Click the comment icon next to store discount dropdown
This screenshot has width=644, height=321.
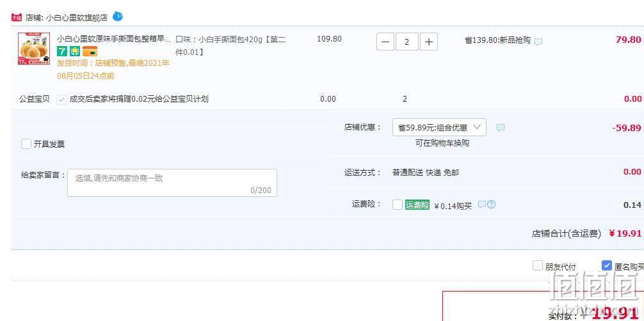pos(500,128)
